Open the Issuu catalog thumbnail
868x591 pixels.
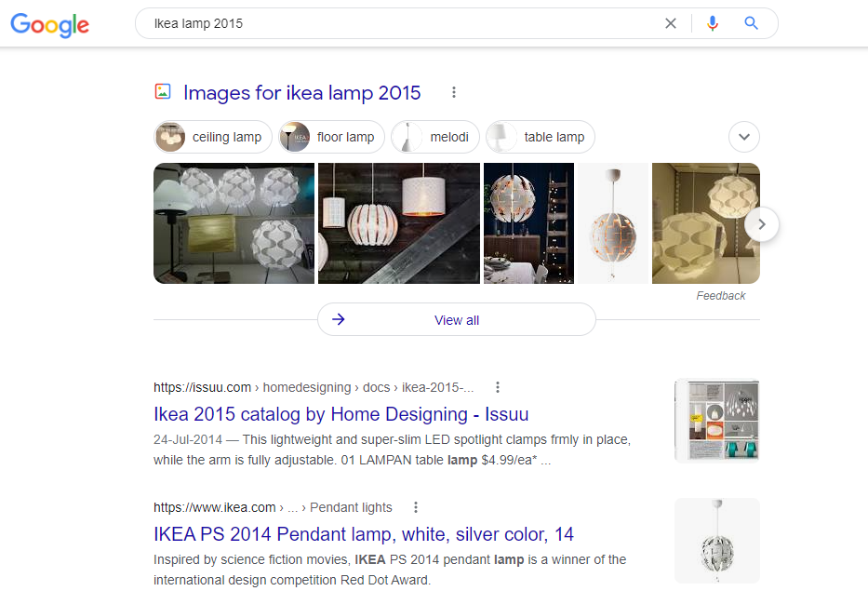pyautogui.click(x=717, y=421)
